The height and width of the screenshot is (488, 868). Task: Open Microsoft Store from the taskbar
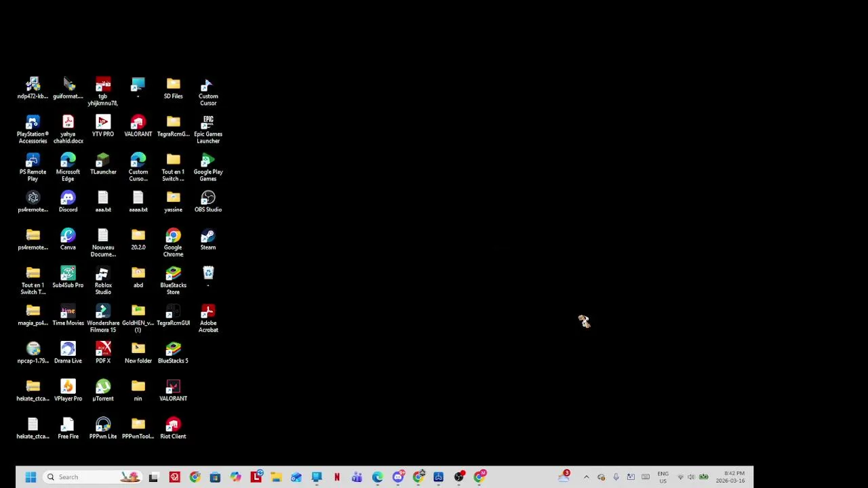(215, 477)
